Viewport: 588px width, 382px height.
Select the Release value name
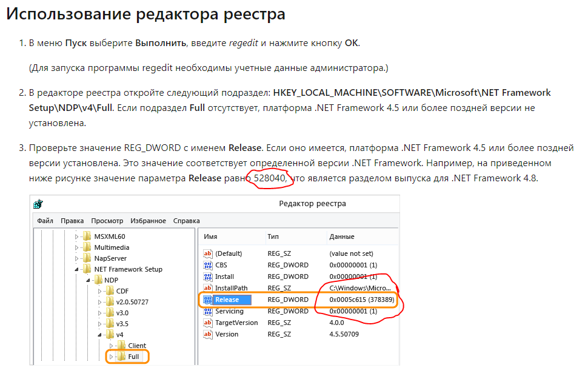coord(227,300)
